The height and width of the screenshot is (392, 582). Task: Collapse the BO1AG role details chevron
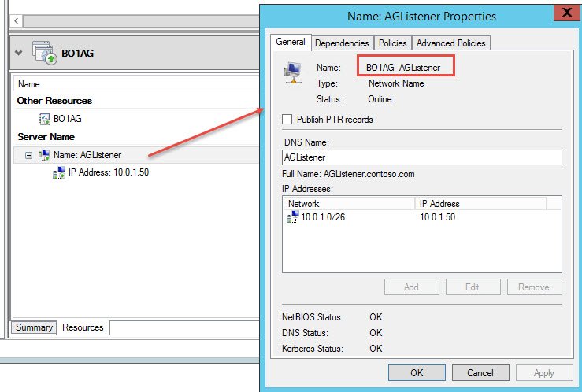(19, 53)
